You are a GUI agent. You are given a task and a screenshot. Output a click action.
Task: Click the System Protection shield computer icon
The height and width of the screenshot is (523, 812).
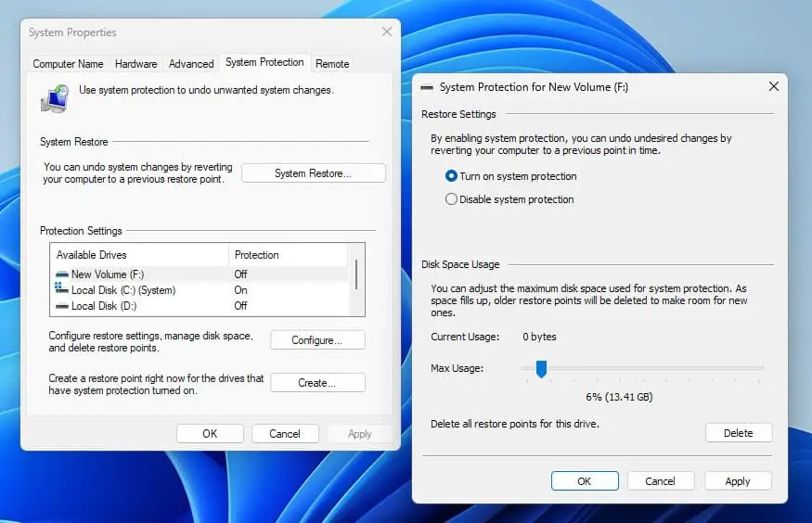point(54,97)
